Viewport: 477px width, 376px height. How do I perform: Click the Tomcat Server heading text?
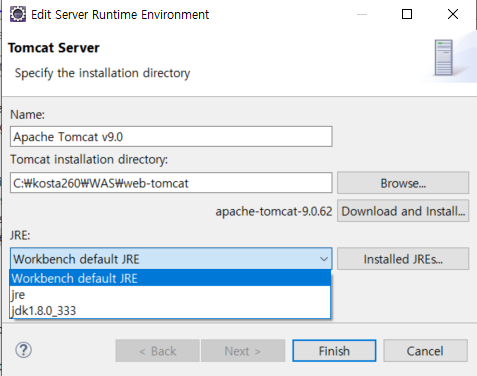[54, 48]
